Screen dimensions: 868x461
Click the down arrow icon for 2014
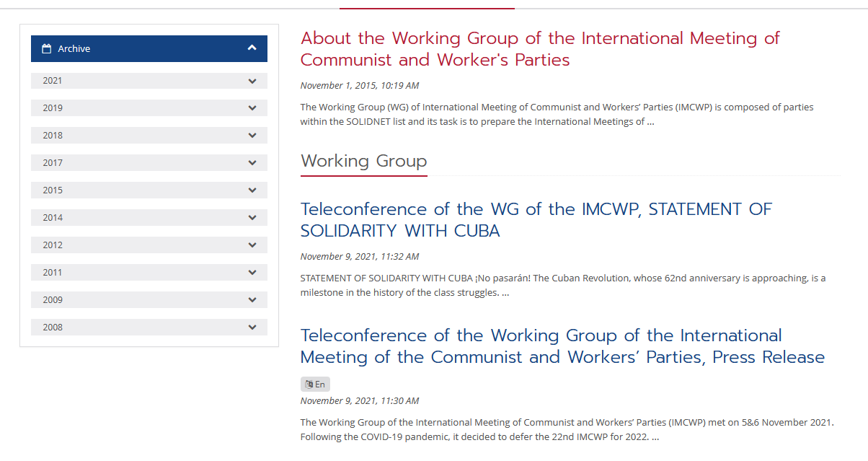pos(252,218)
